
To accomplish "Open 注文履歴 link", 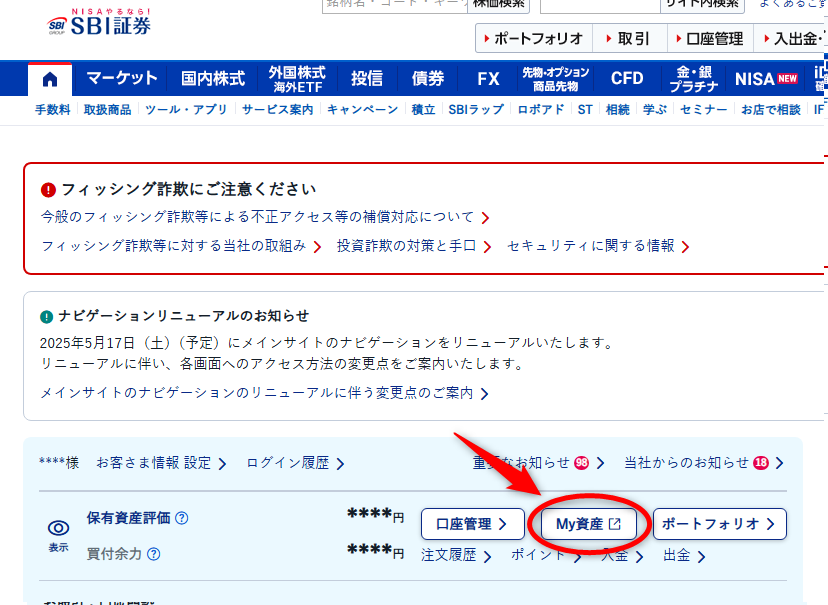I will [x=456, y=555].
